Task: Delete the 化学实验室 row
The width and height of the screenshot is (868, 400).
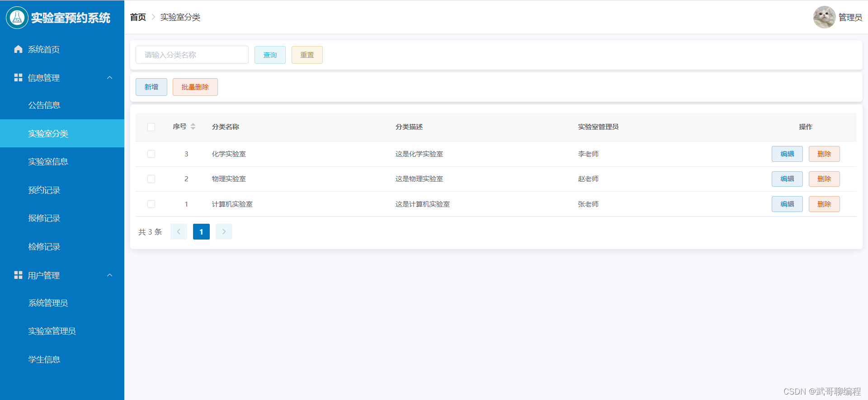Action: 824,154
